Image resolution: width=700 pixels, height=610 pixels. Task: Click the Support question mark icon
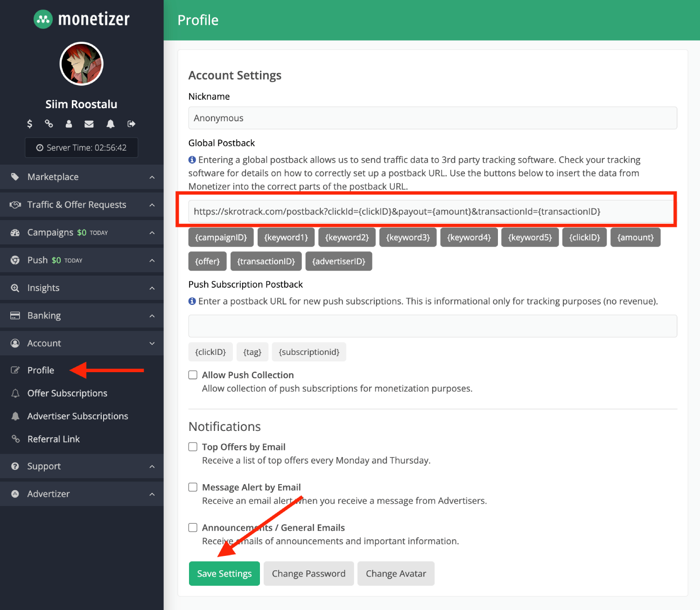tap(15, 466)
